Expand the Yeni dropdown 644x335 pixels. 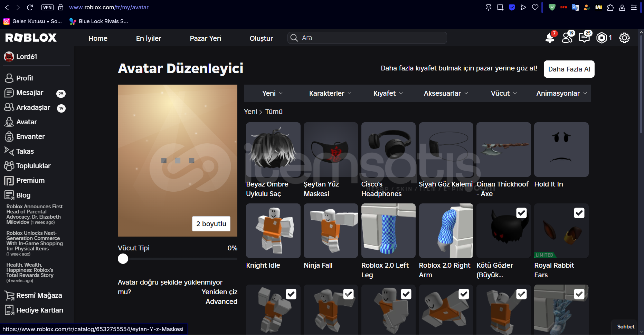point(272,93)
